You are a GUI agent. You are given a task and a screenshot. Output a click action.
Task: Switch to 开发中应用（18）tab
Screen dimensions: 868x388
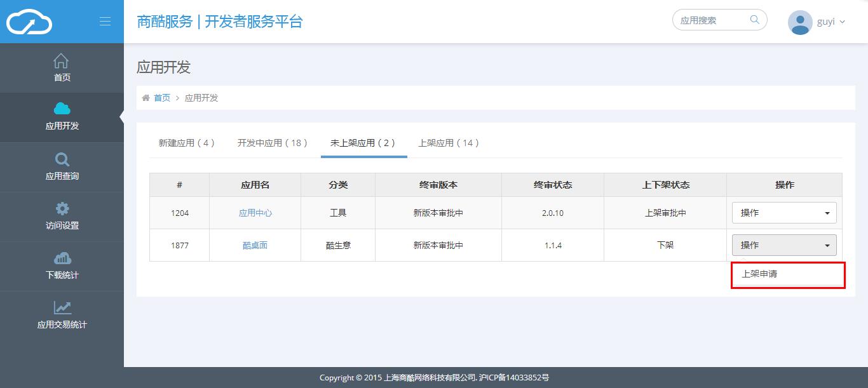click(273, 143)
